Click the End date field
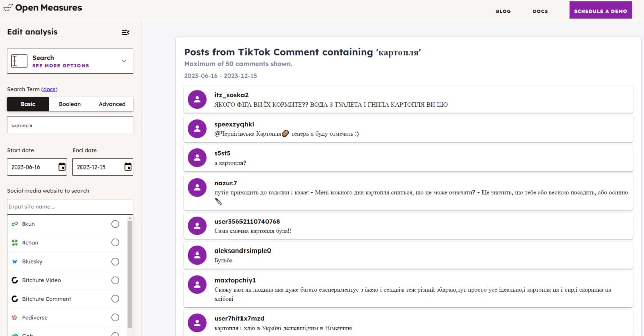The image size is (644, 336). (103, 167)
